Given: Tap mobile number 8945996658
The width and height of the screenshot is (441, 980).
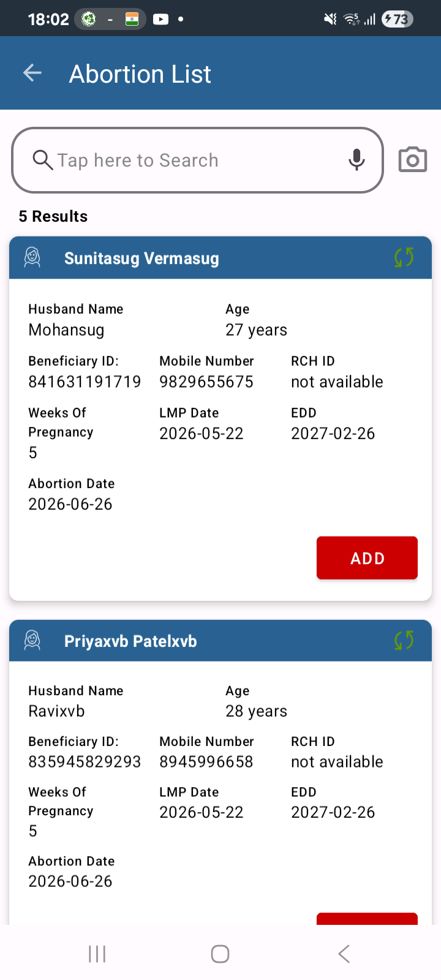Looking at the screenshot, I should click(x=206, y=761).
